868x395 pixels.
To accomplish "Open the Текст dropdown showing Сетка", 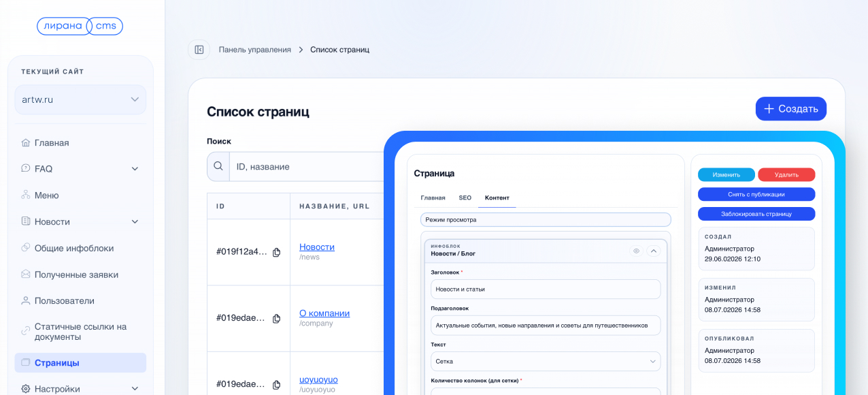I will tap(546, 362).
